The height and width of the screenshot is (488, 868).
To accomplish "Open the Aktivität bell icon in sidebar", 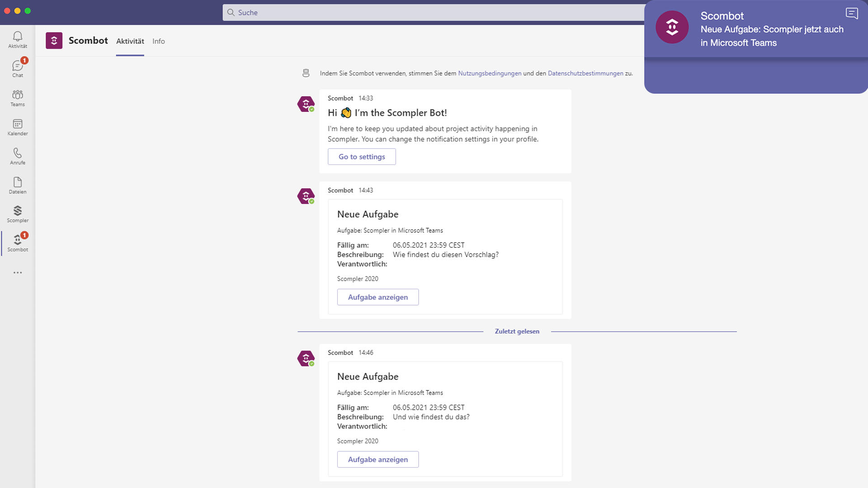I will [x=18, y=39].
